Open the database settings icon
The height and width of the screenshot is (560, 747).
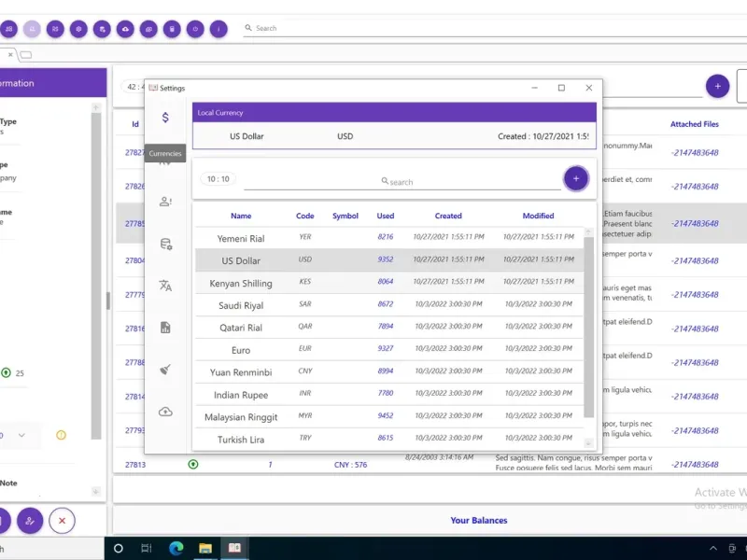(x=165, y=245)
